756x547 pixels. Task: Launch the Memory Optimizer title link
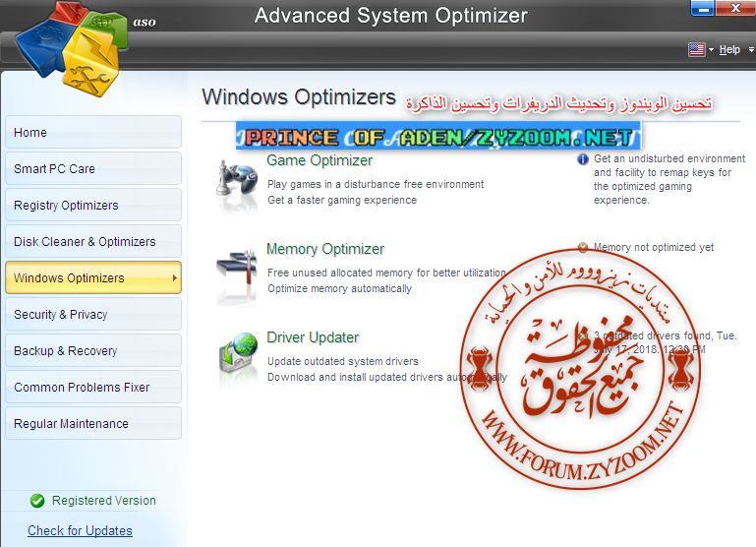325,249
